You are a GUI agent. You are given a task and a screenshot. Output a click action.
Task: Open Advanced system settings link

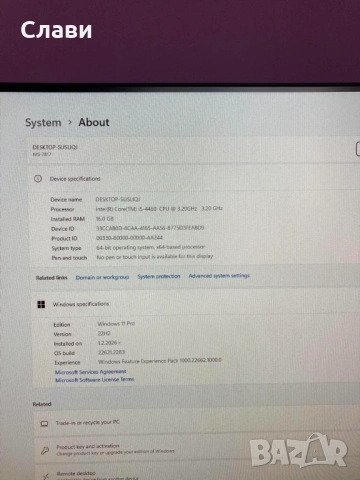click(x=219, y=276)
